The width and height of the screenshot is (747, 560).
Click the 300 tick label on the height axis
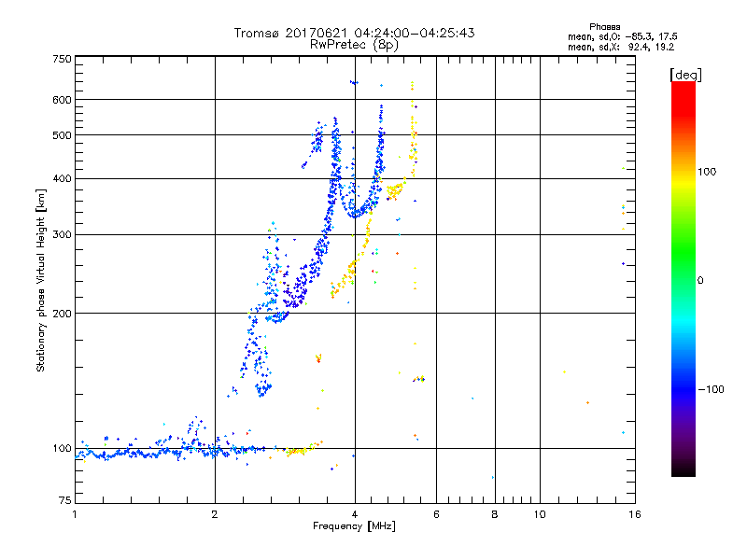(63, 234)
